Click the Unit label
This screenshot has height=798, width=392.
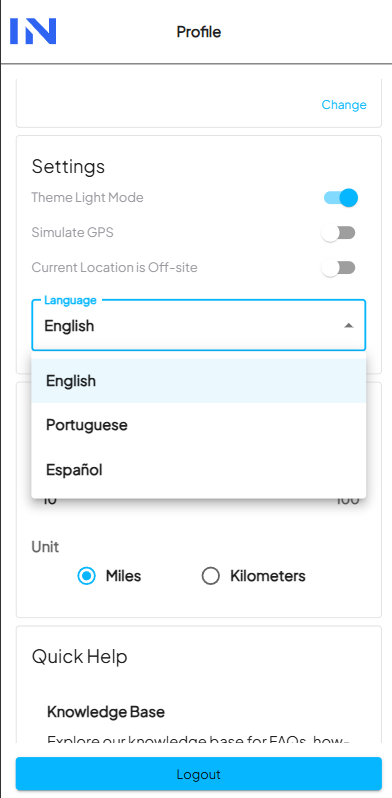pyautogui.click(x=45, y=547)
